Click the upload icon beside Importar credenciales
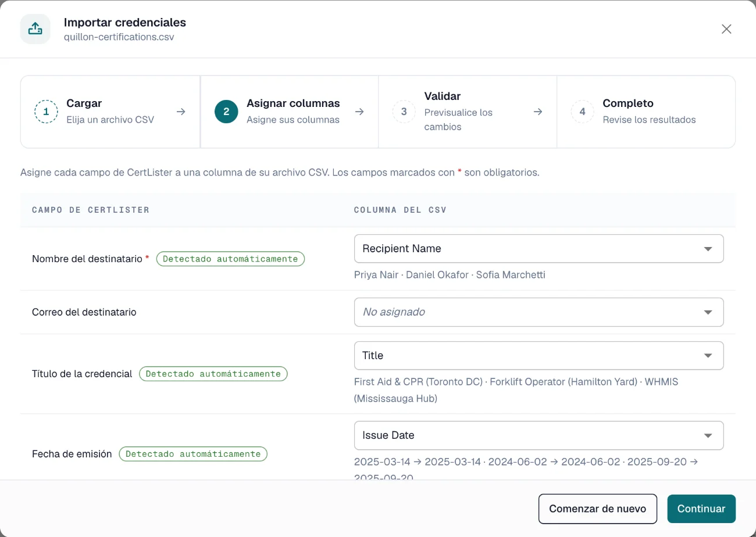Screen dimensions: 756x537 click(35, 29)
